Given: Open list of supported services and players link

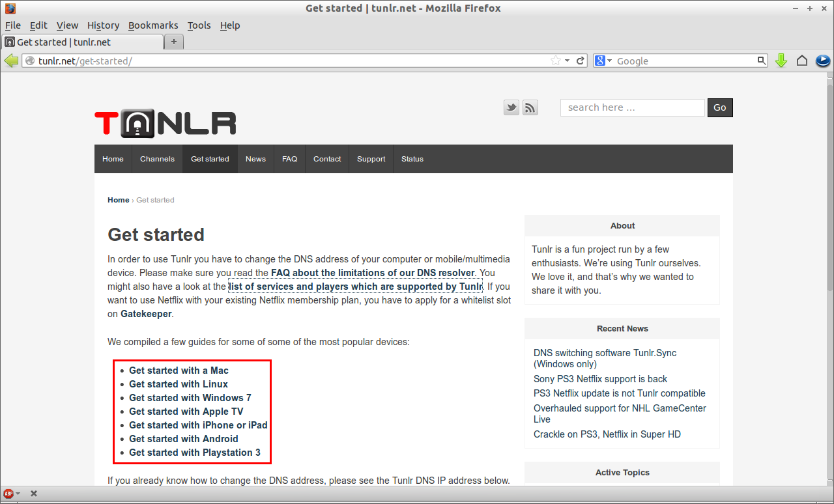Looking at the screenshot, I should point(356,287).
